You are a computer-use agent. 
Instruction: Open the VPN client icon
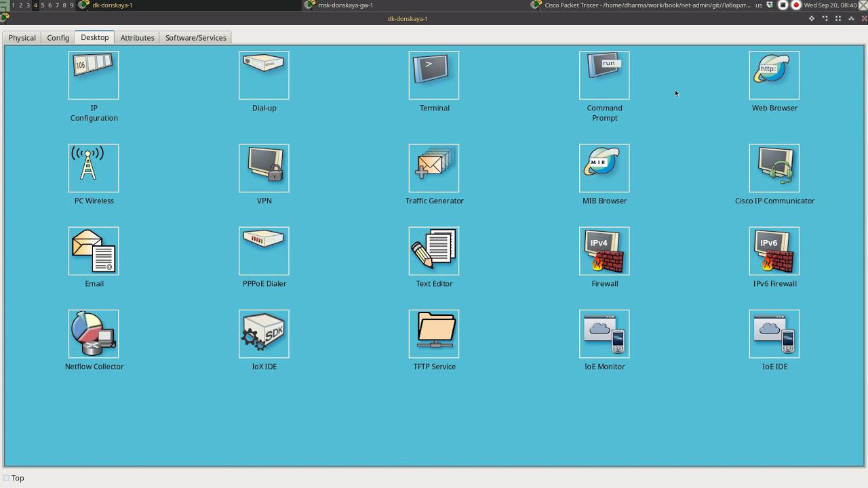pyautogui.click(x=264, y=168)
